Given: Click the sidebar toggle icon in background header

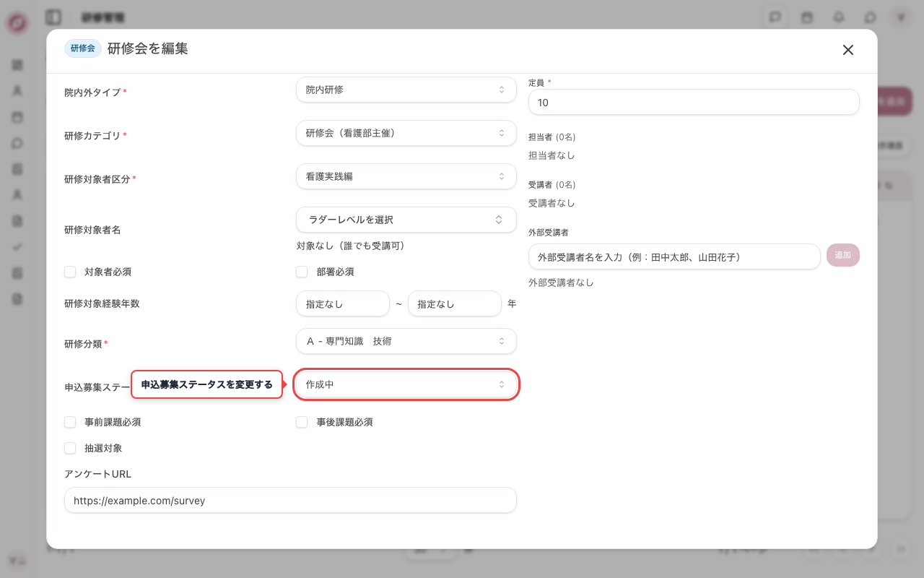Looking at the screenshot, I should (x=53, y=17).
